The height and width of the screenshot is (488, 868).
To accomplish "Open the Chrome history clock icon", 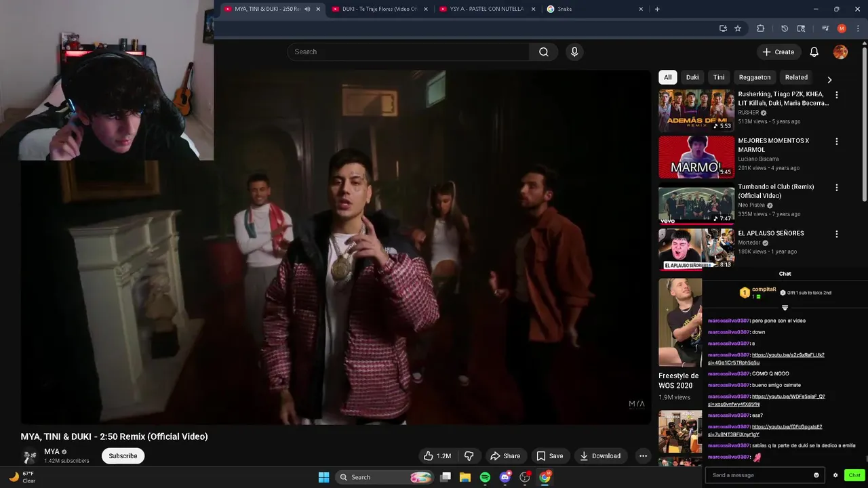I will [x=785, y=28].
